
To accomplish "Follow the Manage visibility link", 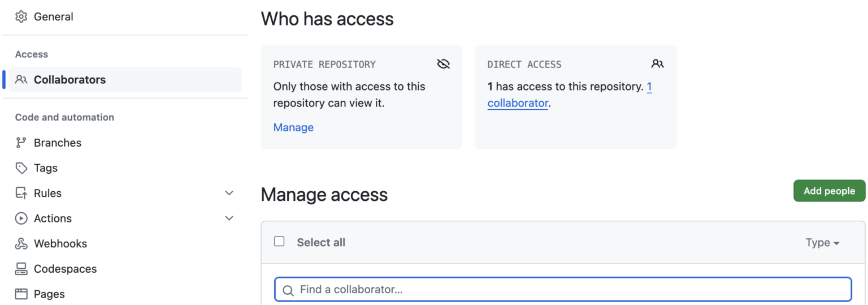I will [293, 127].
